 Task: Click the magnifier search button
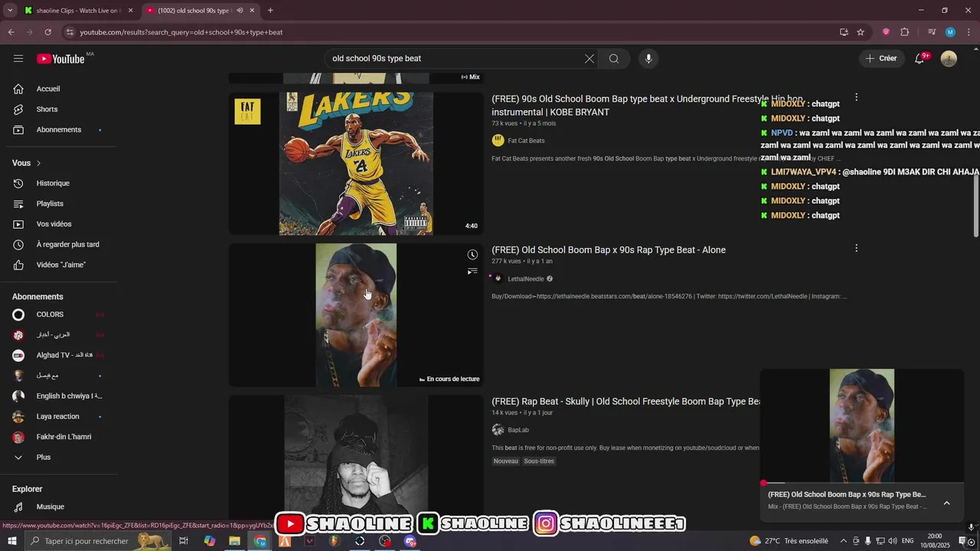point(614,59)
